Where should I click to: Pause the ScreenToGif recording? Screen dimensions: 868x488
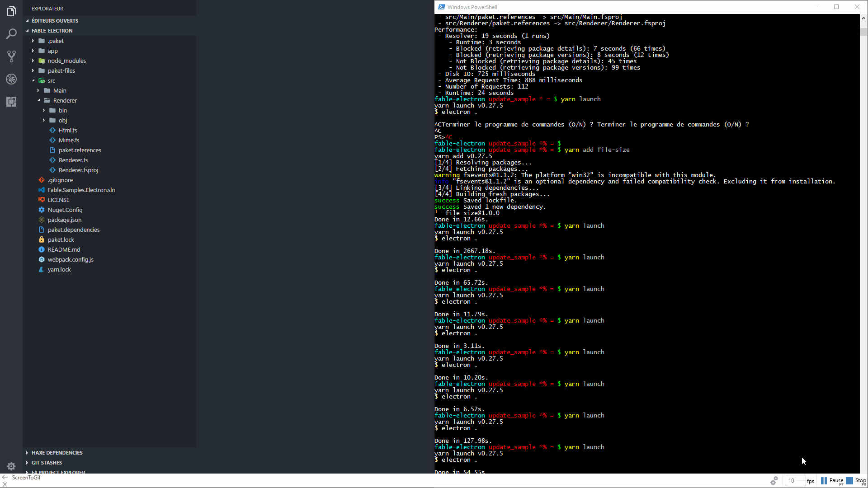[x=832, y=481]
